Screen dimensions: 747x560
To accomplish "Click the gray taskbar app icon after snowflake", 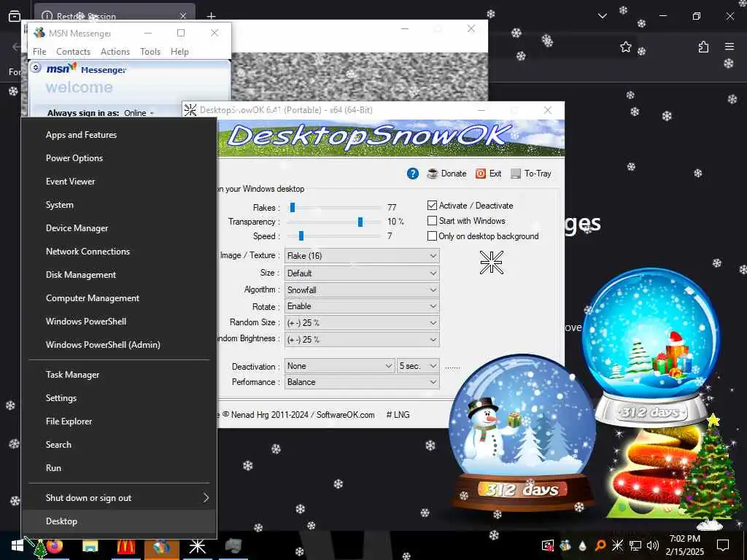I will (233, 545).
